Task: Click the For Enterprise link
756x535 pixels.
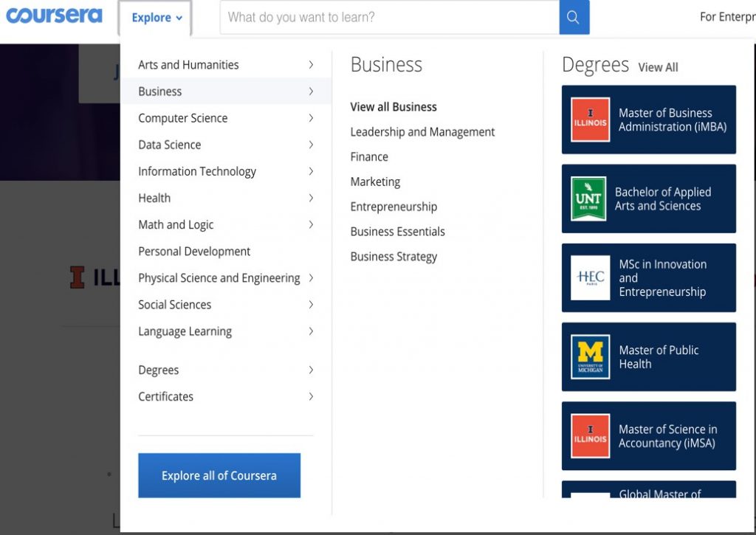Action: (727, 17)
